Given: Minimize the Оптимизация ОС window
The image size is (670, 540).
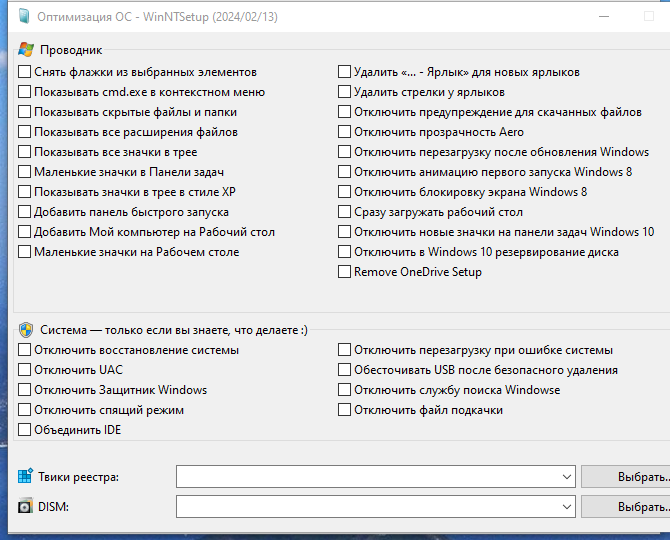Looking at the screenshot, I should pyautogui.click(x=604, y=17).
